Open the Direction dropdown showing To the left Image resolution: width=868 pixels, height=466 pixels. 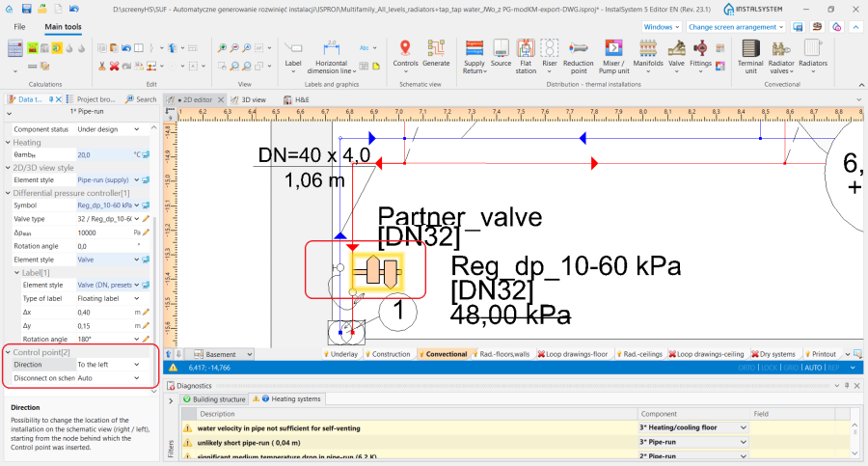(x=136, y=365)
